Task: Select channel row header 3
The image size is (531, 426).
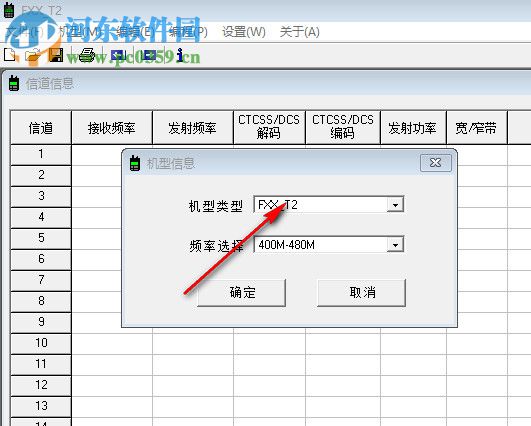Action: click(41, 196)
